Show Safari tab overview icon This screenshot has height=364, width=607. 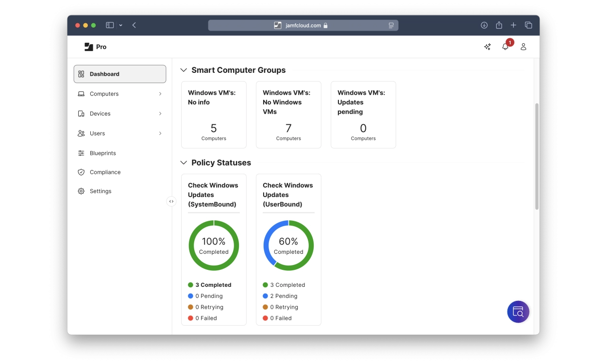tap(528, 25)
